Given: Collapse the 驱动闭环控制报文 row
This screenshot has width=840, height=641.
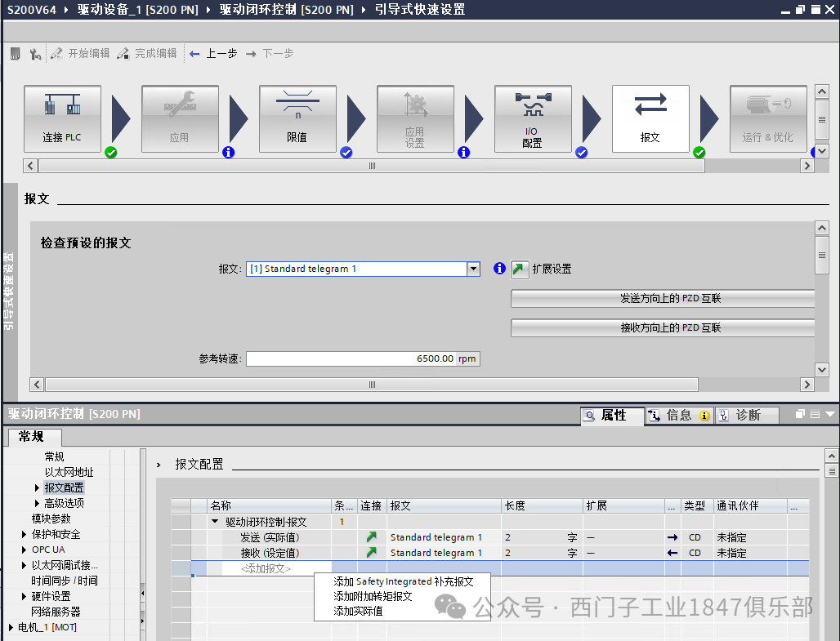Looking at the screenshot, I should 215,521.
